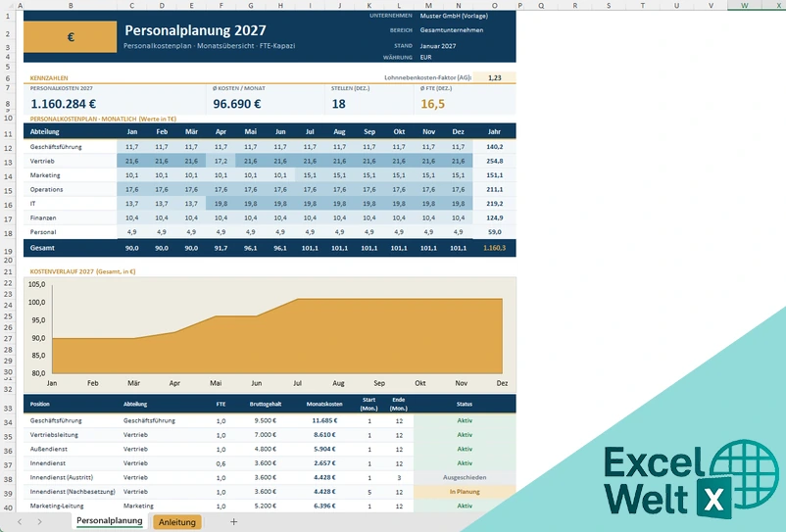The image size is (786, 532).
Task: Click the Innendienst monthly cost 2.657 €
Action: point(324,463)
